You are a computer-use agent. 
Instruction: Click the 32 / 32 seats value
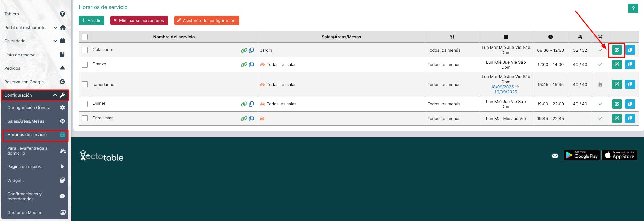[580, 50]
